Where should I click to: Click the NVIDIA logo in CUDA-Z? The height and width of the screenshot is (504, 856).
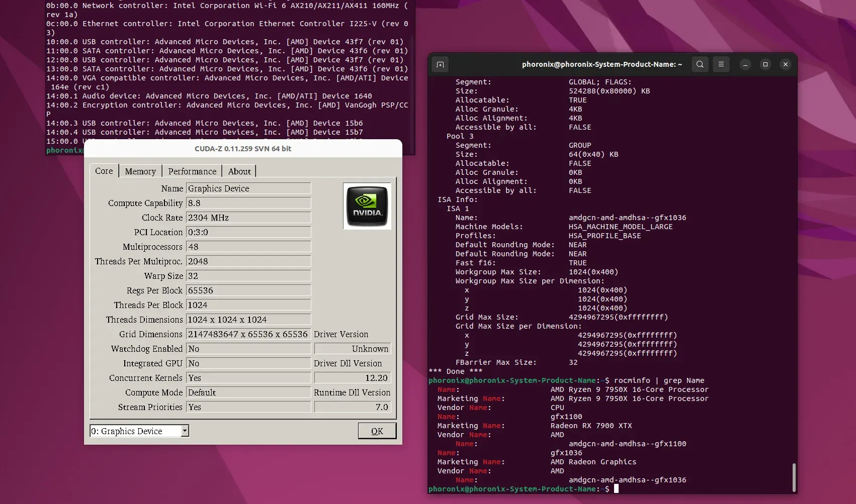[x=367, y=206]
